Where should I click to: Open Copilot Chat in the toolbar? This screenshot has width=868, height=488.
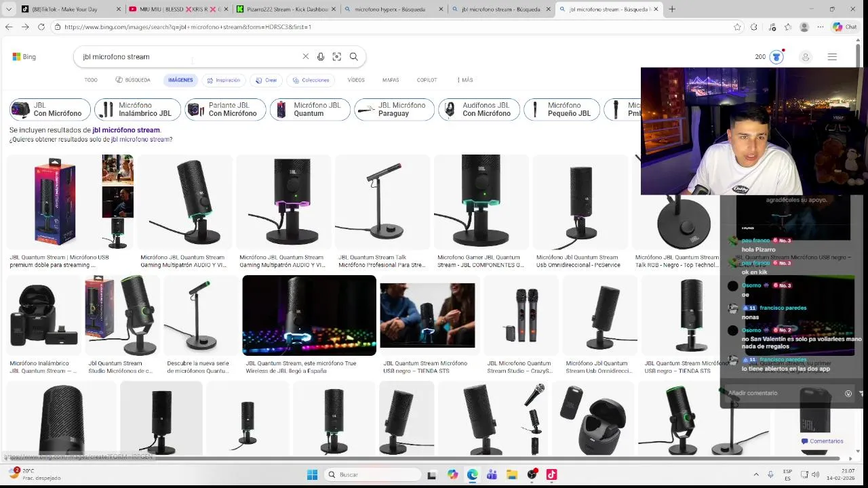coord(846,27)
